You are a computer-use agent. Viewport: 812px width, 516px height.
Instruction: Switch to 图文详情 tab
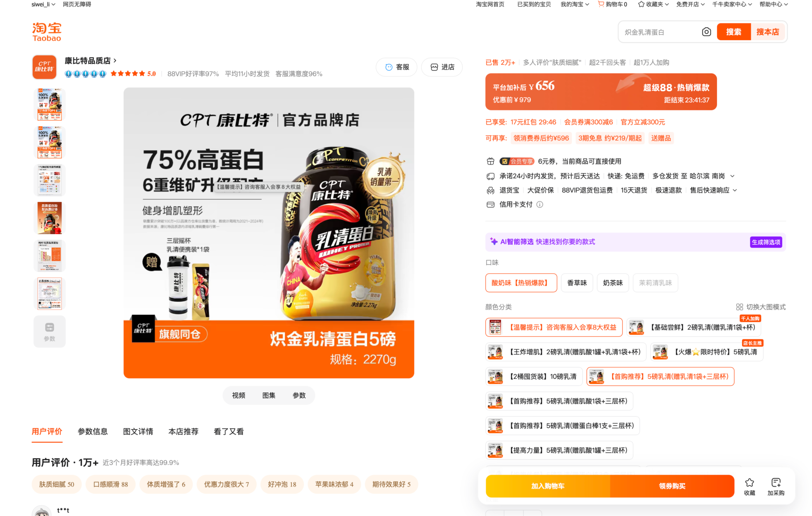(x=138, y=431)
